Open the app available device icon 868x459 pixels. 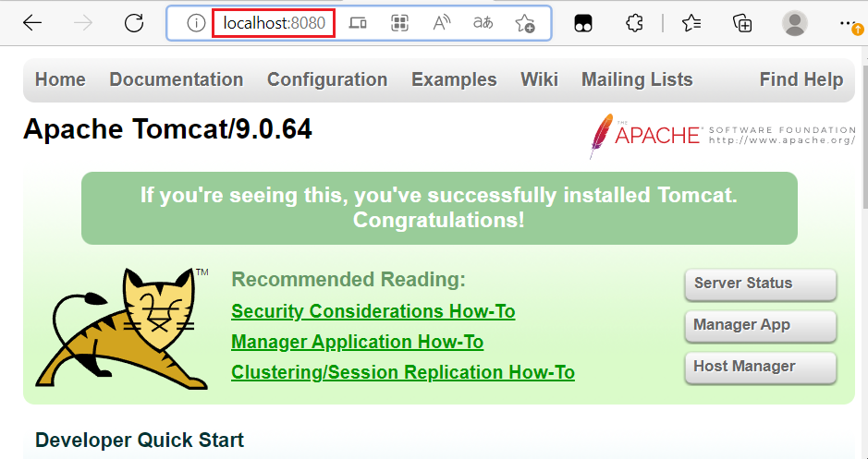point(358,23)
